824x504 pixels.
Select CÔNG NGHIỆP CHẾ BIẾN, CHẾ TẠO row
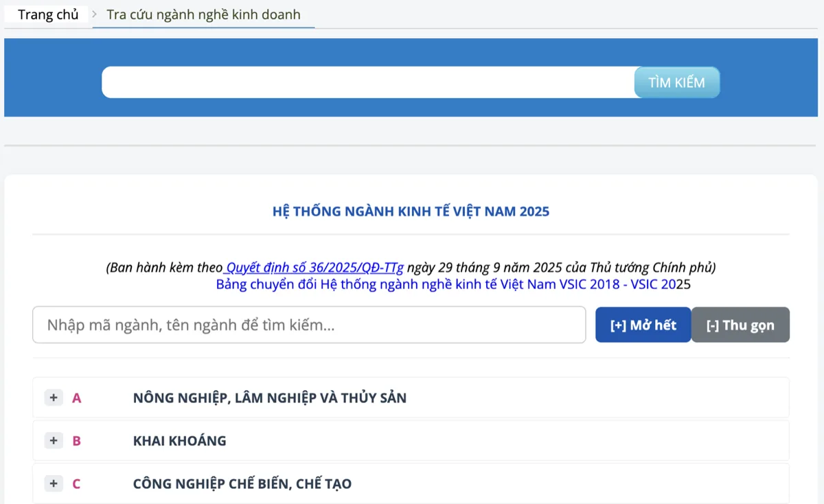411,484
